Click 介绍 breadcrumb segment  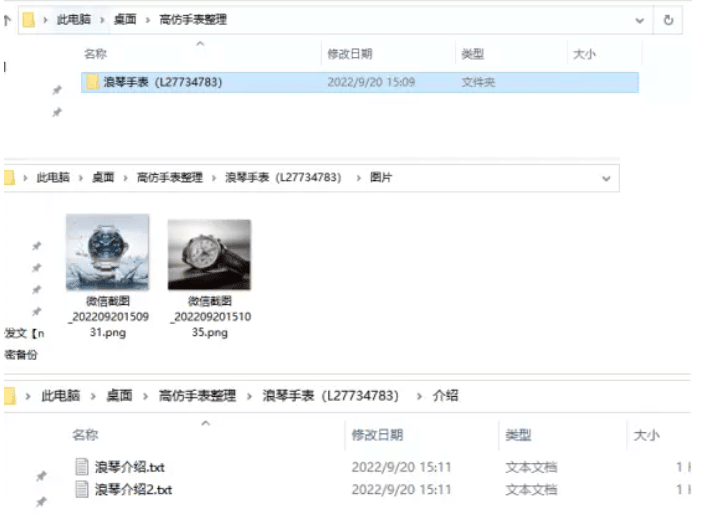point(445,396)
